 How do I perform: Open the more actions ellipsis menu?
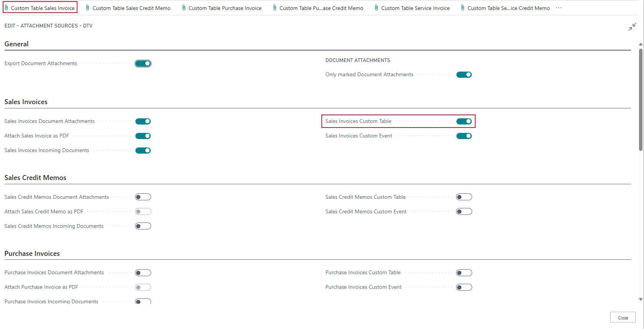click(558, 8)
